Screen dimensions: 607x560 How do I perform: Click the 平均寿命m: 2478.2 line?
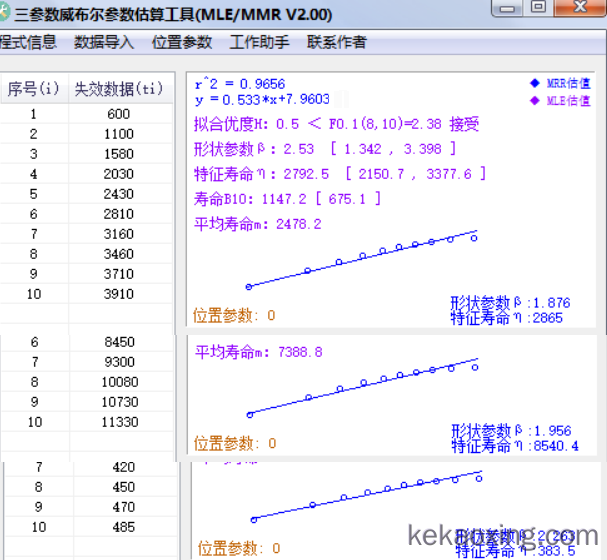(x=258, y=224)
